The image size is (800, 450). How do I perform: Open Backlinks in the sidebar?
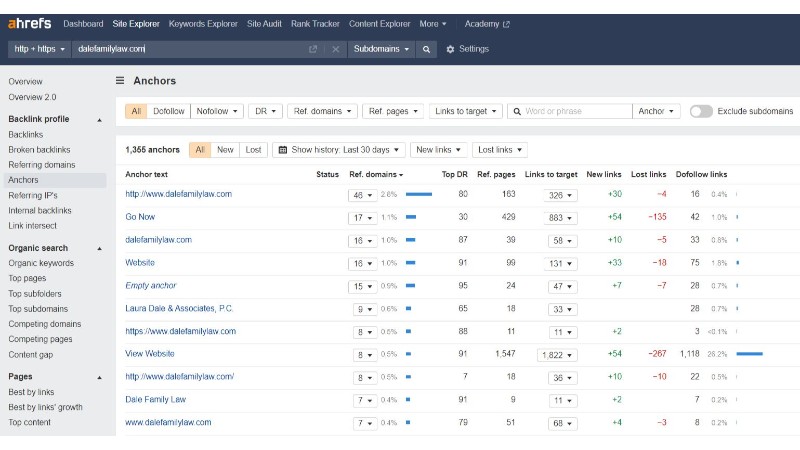point(26,135)
